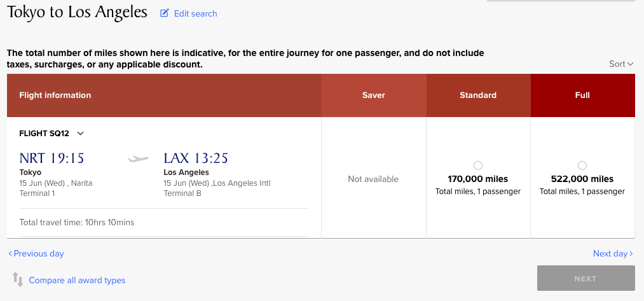
Task: Click the left chevron before Previous day
Action: tap(10, 254)
